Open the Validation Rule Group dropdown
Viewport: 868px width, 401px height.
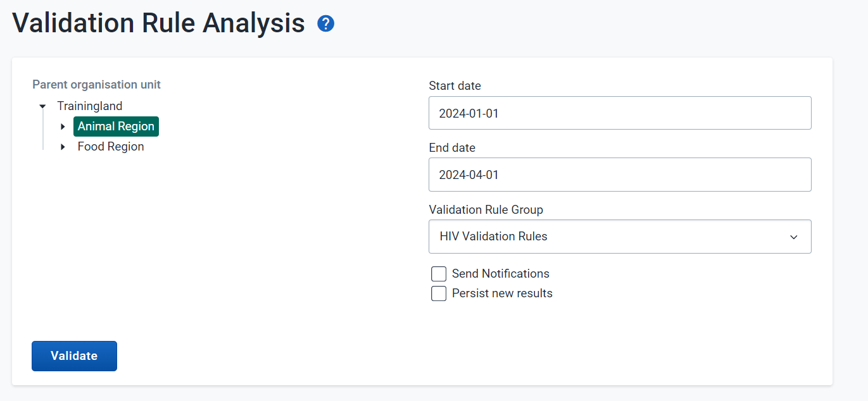pos(620,237)
